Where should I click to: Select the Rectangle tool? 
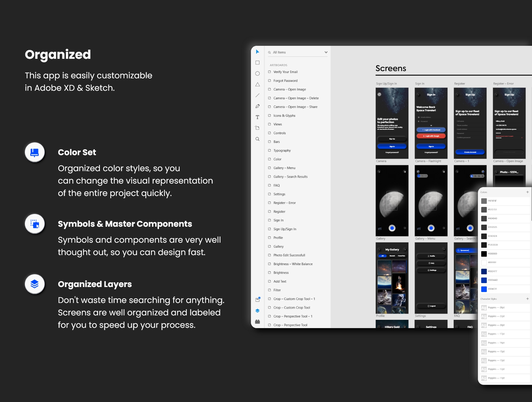(x=257, y=63)
